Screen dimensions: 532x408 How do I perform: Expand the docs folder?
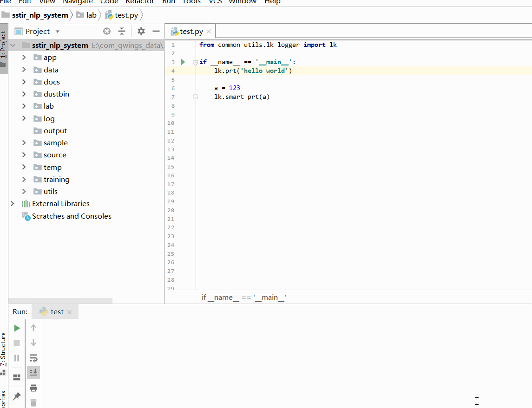coord(24,82)
